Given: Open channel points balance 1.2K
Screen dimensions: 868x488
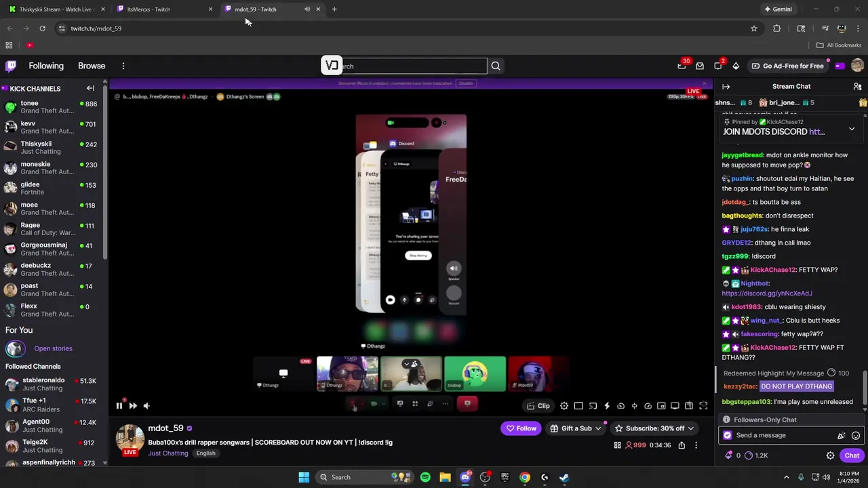Looking at the screenshot, I should click(x=755, y=455).
